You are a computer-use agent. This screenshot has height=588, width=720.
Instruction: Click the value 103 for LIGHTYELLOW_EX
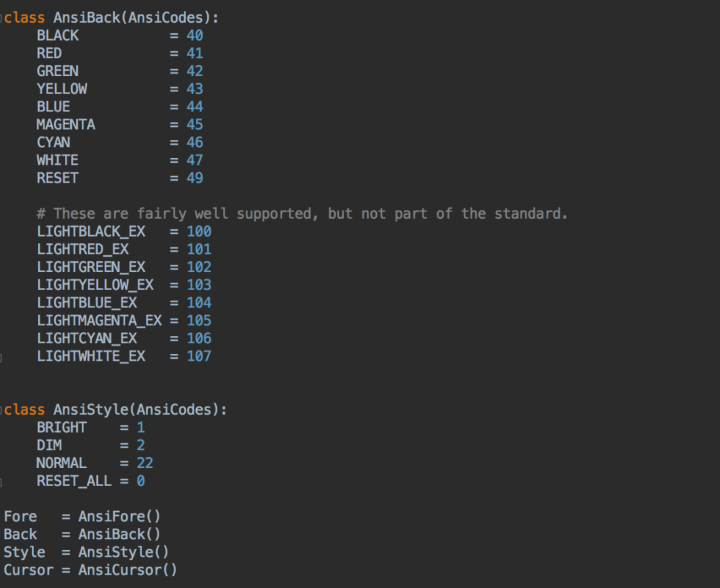click(x=199, y=285)
